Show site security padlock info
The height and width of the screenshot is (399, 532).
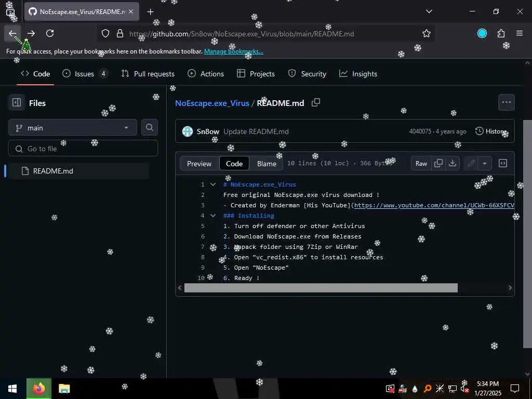pyautogui.click(x=120, y=33)
